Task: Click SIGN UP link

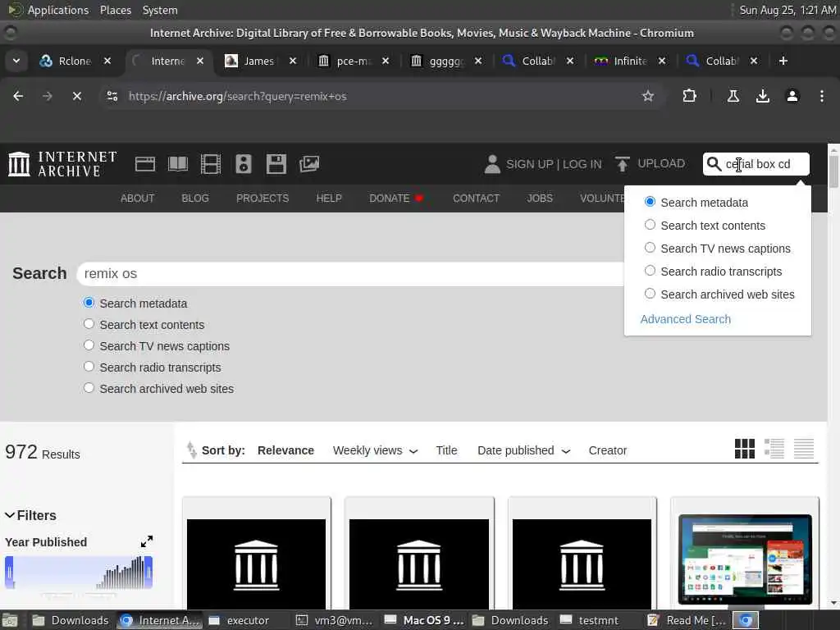Action: [x=529, y=164]
